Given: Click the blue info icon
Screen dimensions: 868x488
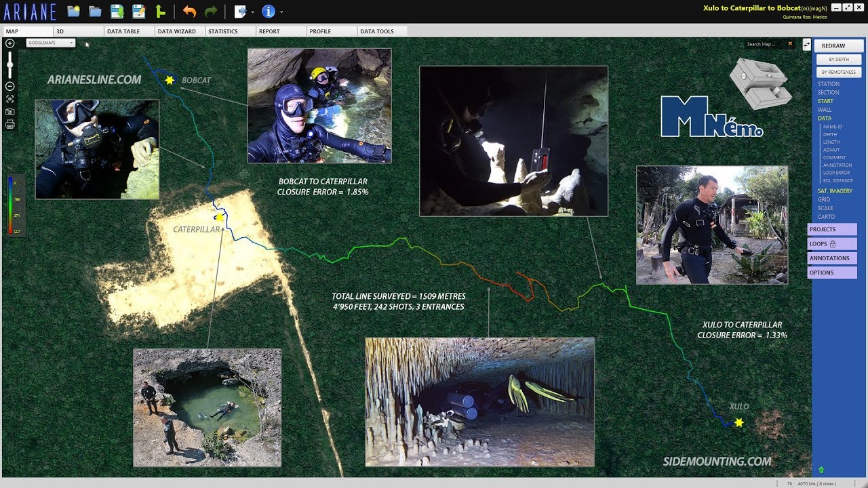Looking at the screenshot, I should point(269,11).
